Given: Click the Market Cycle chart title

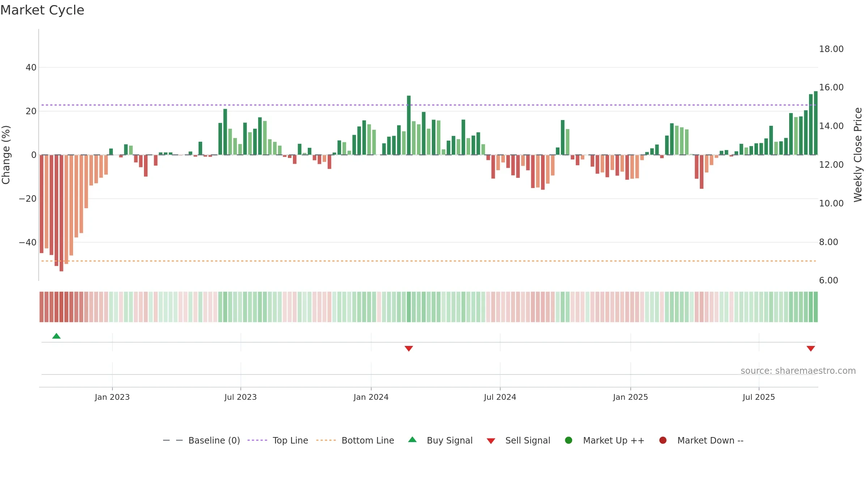Looking at the screenshot, I should (x=42, y=10).
